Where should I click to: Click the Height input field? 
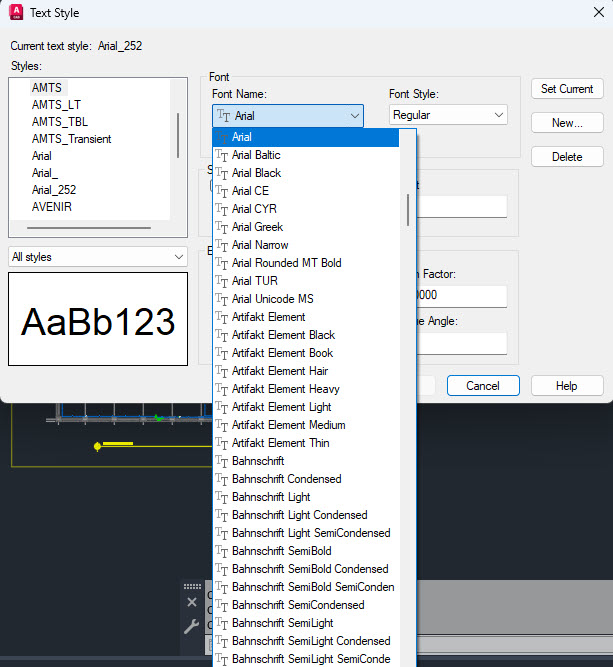462,206
